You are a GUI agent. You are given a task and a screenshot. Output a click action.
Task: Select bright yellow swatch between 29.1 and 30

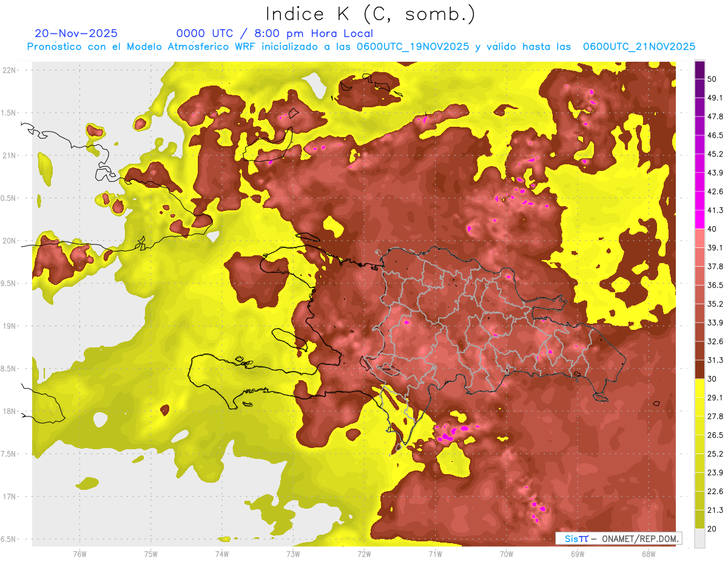click(x=699, y=388)
